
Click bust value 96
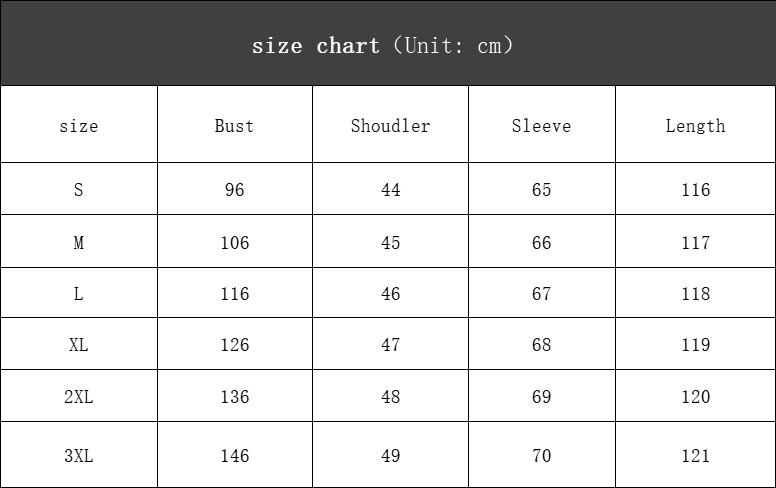235,190
